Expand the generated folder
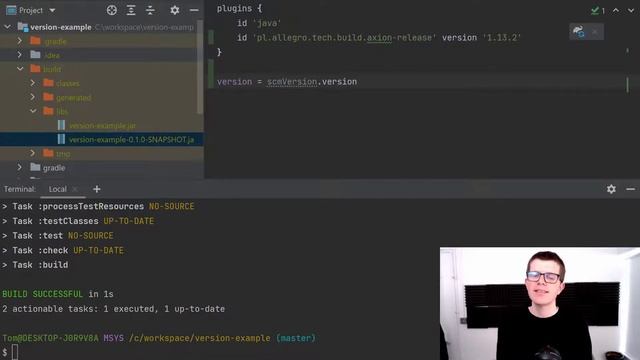 pyautogui.click(x=33, y=97)
